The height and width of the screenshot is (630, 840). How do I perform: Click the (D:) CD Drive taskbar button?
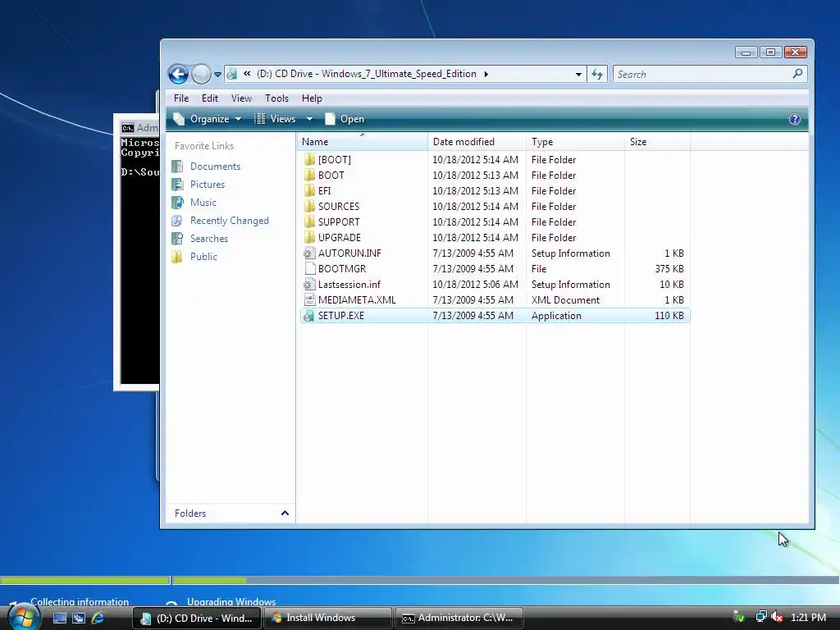196,618
